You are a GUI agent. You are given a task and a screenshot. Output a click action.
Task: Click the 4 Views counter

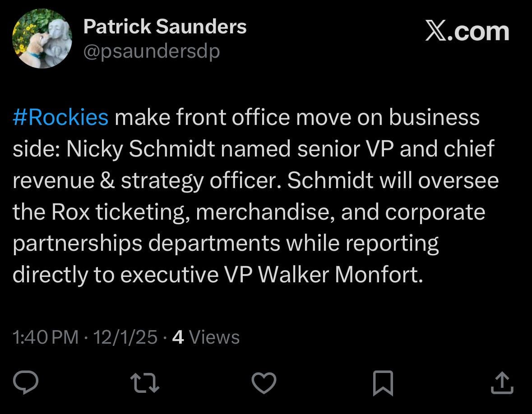click(x=205, y=336)
